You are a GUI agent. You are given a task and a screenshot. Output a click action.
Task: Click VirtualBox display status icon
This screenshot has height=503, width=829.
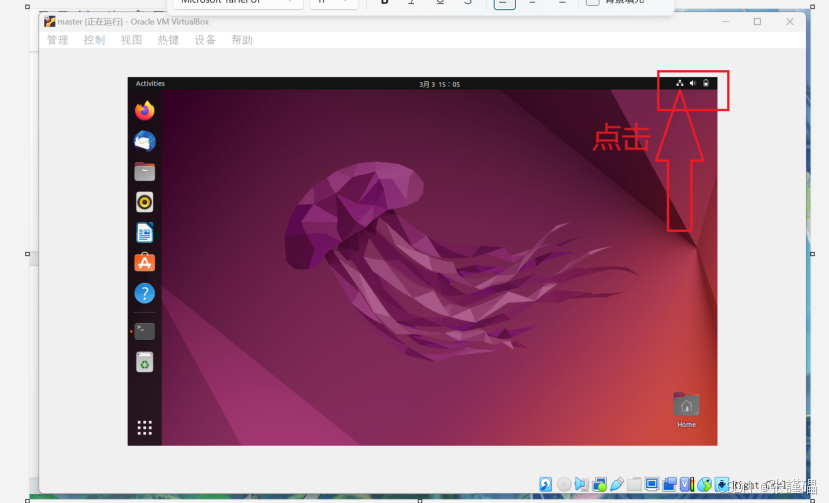tap(652, 484)
